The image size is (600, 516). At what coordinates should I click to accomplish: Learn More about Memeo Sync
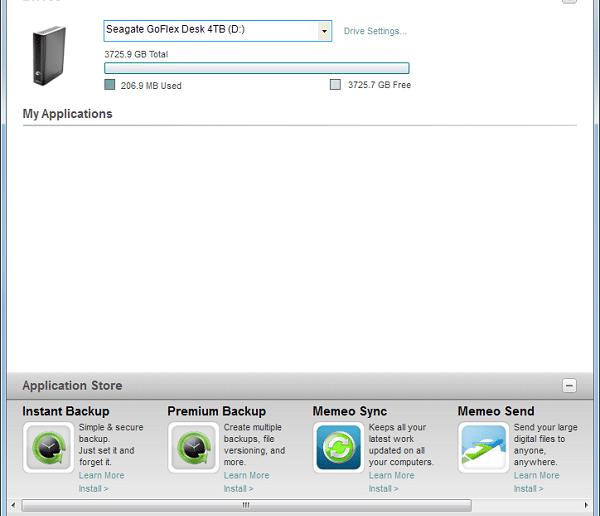coord(391,475)
